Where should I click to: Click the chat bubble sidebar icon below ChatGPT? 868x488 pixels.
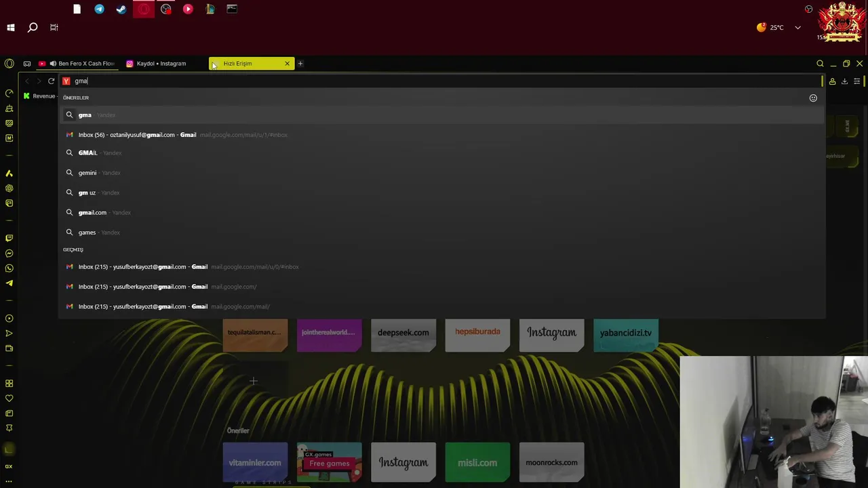[9, 203]
